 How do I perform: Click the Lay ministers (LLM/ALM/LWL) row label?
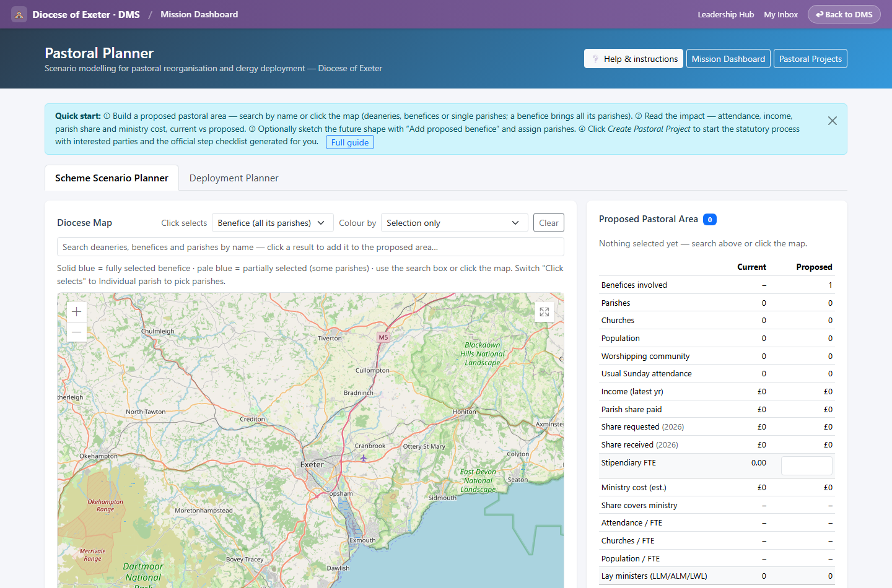click(654, 576)
